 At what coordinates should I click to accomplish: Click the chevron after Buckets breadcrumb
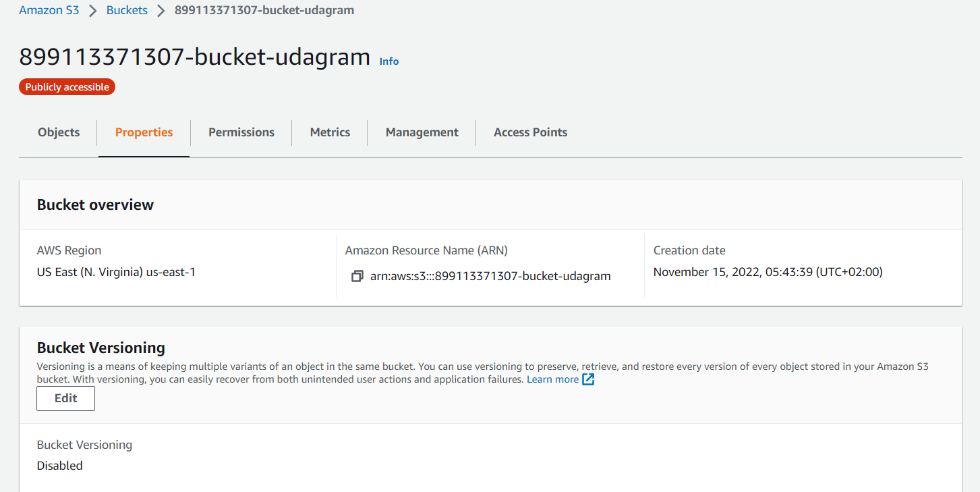pos(161,11)
